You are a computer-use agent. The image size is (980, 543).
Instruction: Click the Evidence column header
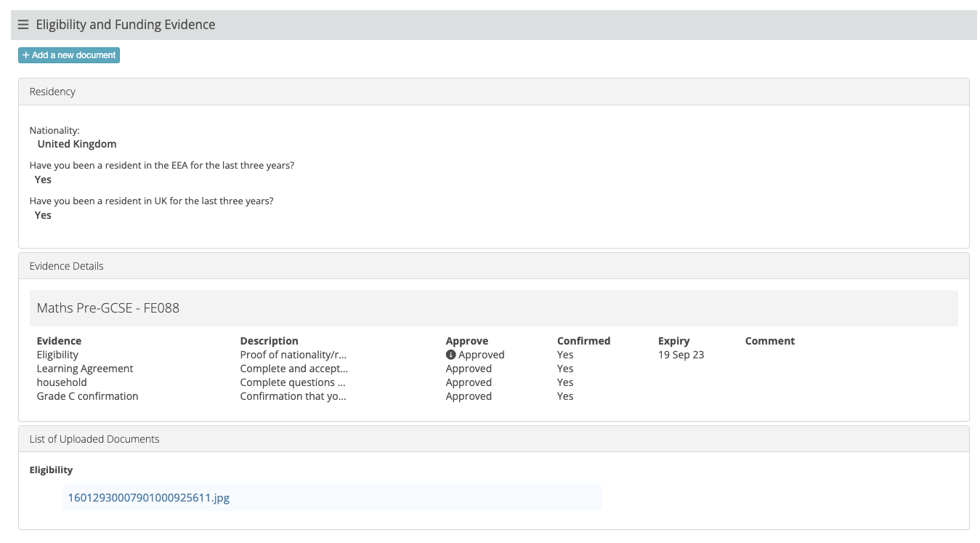point(59,341)
